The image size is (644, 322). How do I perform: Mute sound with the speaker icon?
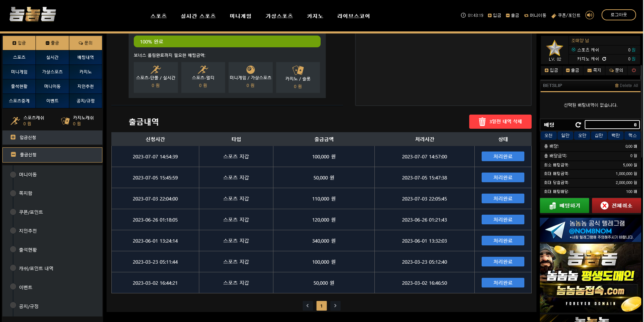590,15
